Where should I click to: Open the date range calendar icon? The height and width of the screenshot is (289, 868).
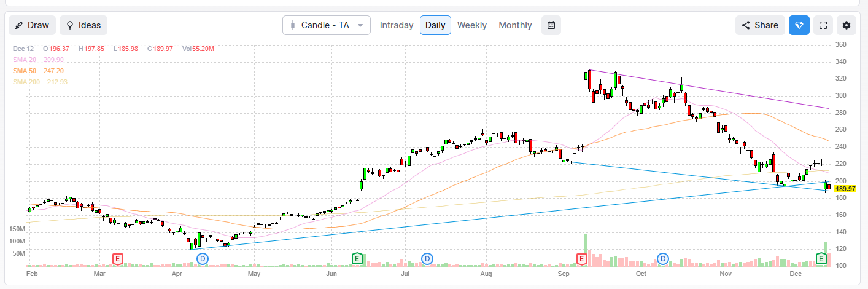[x=551, y=25]
